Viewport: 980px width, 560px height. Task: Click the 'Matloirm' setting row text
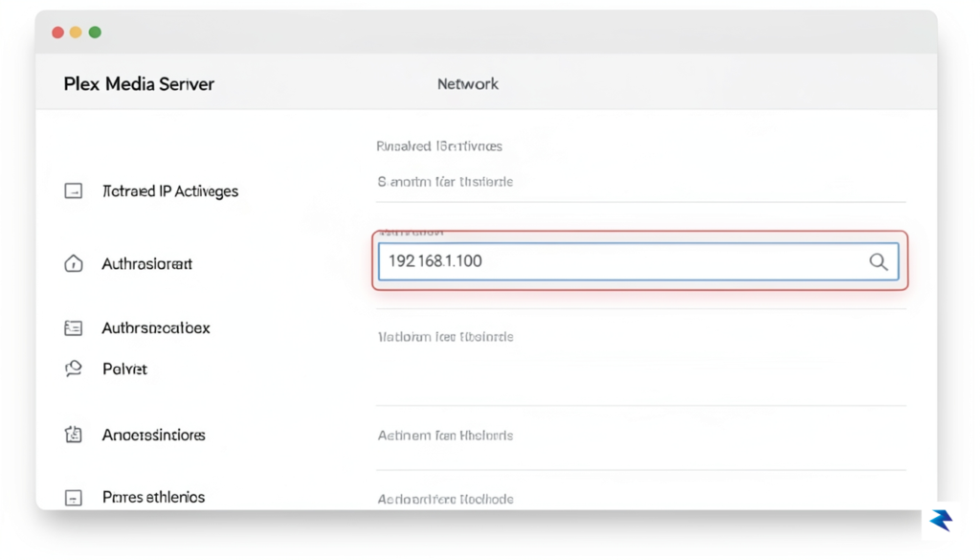[446, 337]
